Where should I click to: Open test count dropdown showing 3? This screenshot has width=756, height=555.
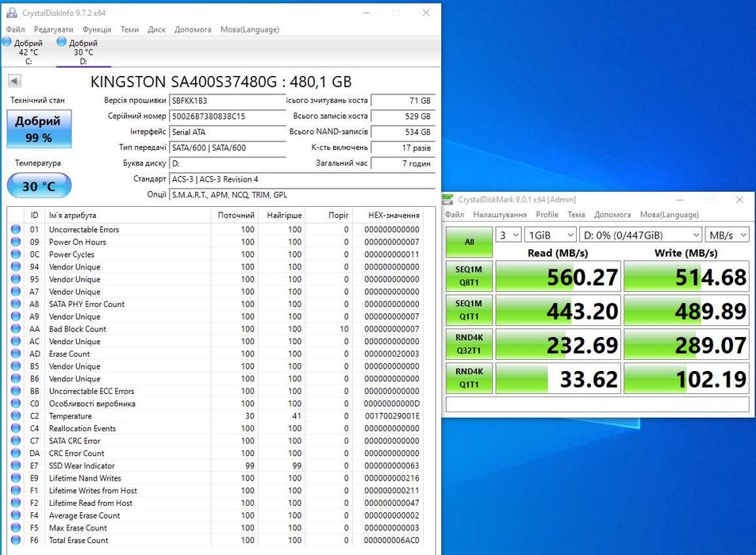tap(508, 235)
